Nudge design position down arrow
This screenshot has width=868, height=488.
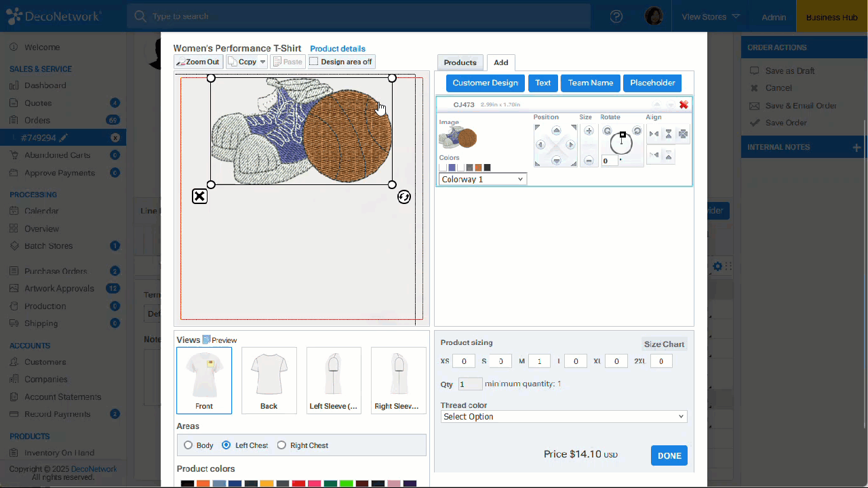pos(557,161)
